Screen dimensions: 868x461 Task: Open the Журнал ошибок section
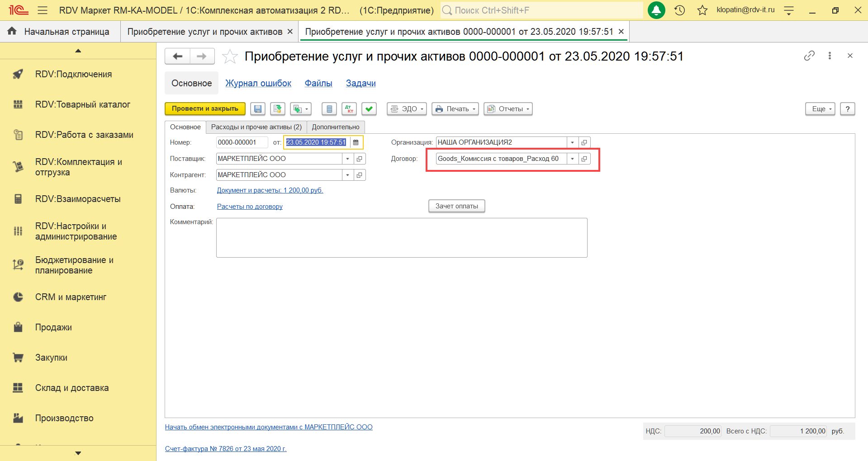coord(258,83)
